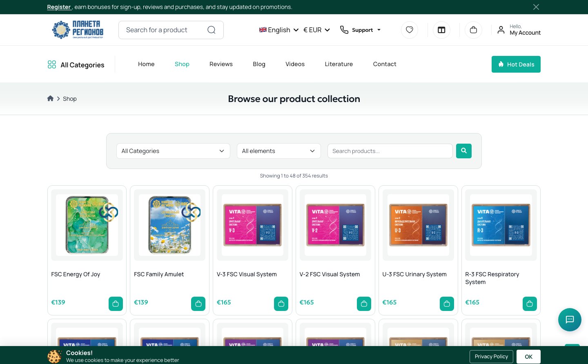This screenshot has width=588, height=364.
Task: Open the U-3 FSC Urinary System image
Action: (x=418, y=225)
